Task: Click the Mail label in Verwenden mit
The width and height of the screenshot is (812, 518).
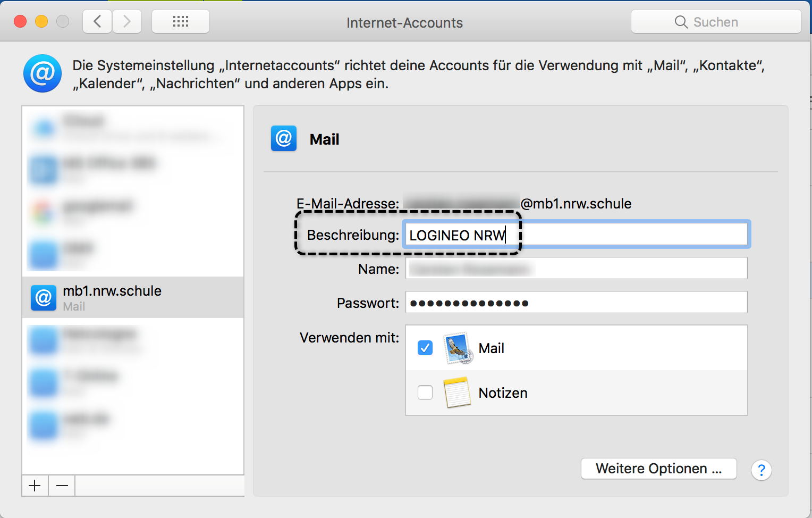Action: click(492, 348)
